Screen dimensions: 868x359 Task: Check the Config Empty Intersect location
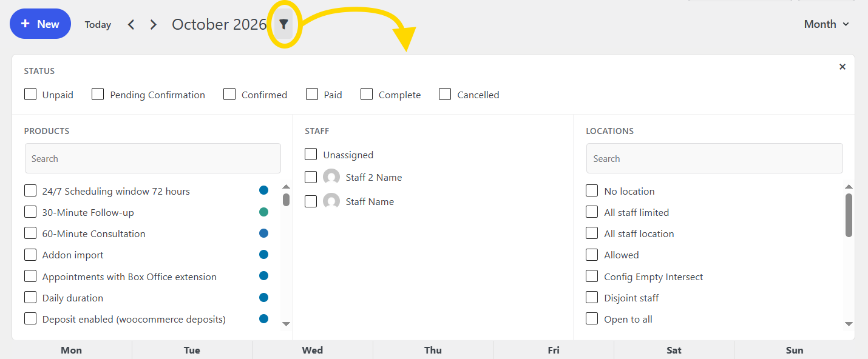[592, 276]
